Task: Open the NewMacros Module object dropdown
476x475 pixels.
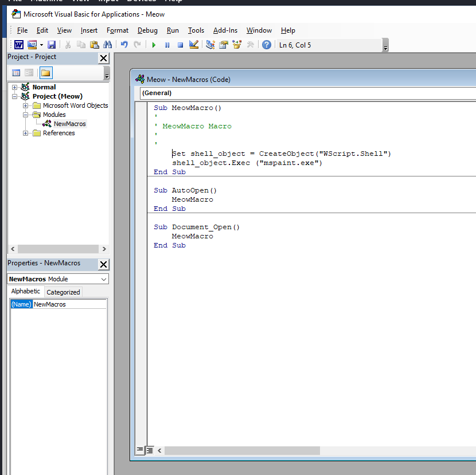Action: click(x=104, y=279)
